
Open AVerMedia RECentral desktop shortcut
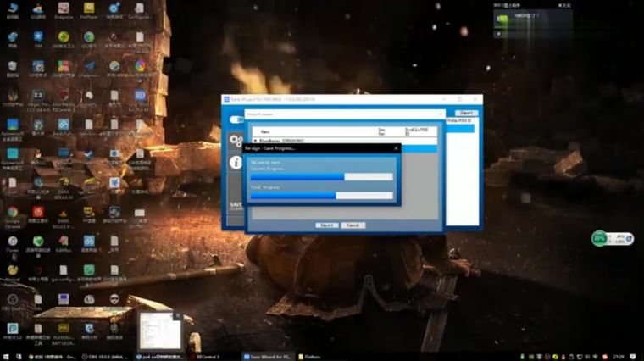(x=64, y=101)
